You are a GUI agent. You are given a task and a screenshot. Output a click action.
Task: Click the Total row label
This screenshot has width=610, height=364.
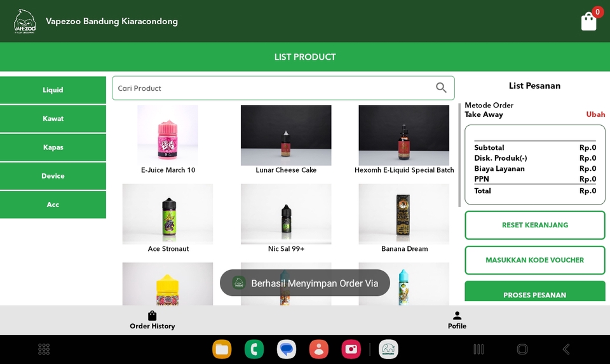pos(482,191)
